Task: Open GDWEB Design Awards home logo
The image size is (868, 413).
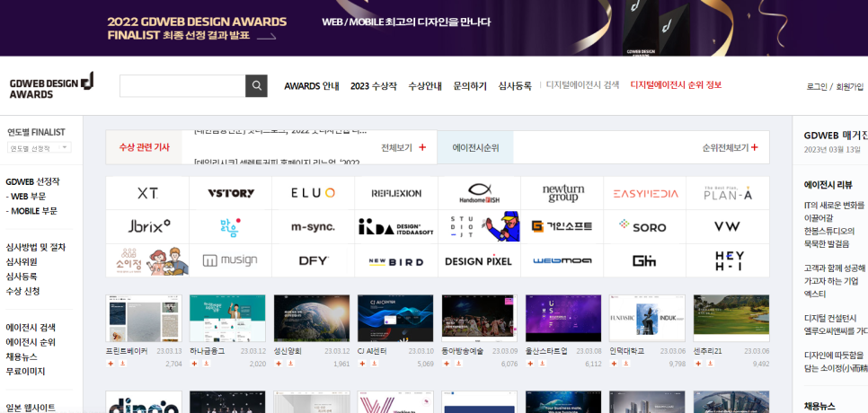Action: click(x=51, y=86)
